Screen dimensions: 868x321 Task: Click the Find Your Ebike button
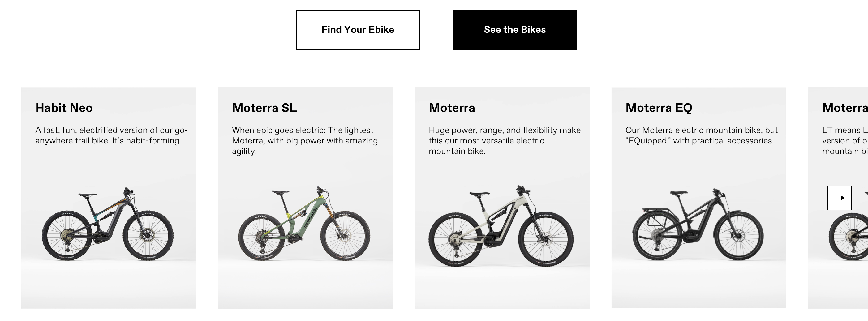click(x=358, y=30)
